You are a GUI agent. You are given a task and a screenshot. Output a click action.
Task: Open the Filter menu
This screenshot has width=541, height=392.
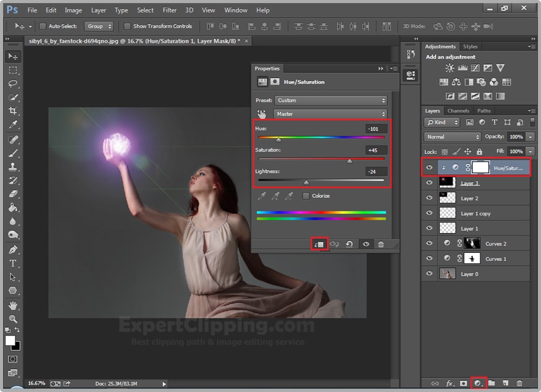(x=170, y=10)
